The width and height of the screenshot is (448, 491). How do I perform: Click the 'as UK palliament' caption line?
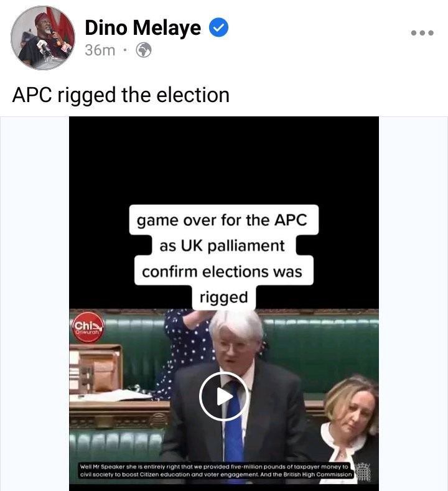(223, 245)
